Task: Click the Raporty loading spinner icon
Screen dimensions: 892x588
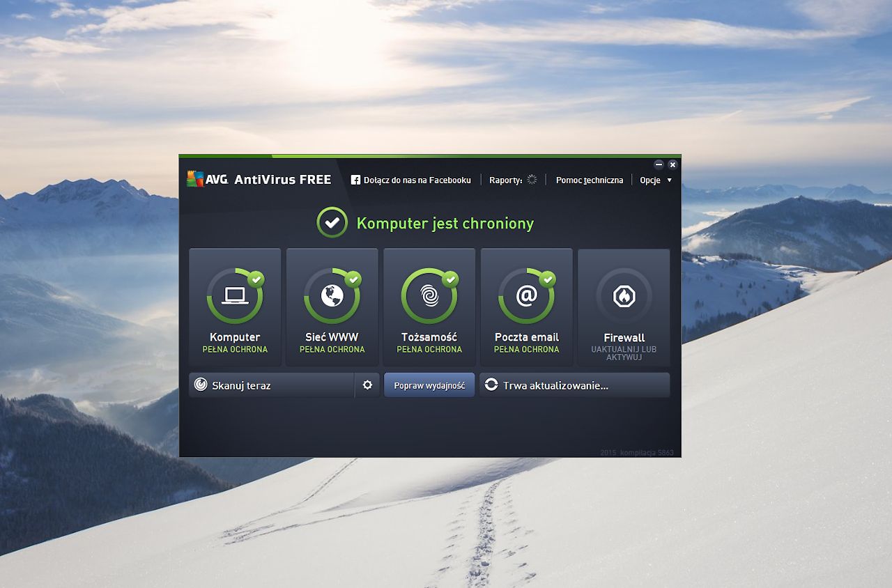Action: pos(532,180)
